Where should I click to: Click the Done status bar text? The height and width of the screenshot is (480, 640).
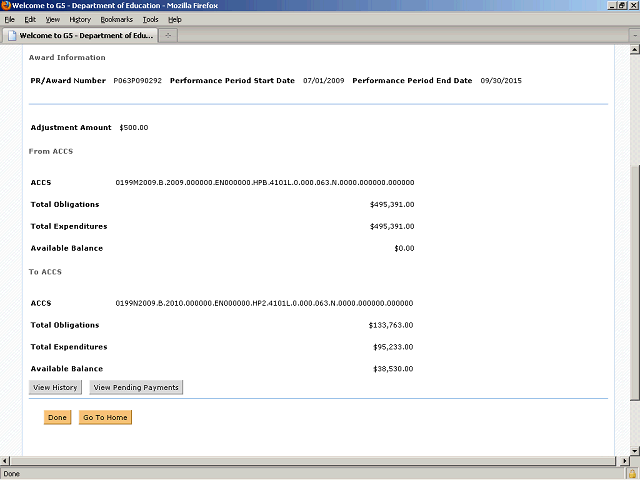point(11,474)
